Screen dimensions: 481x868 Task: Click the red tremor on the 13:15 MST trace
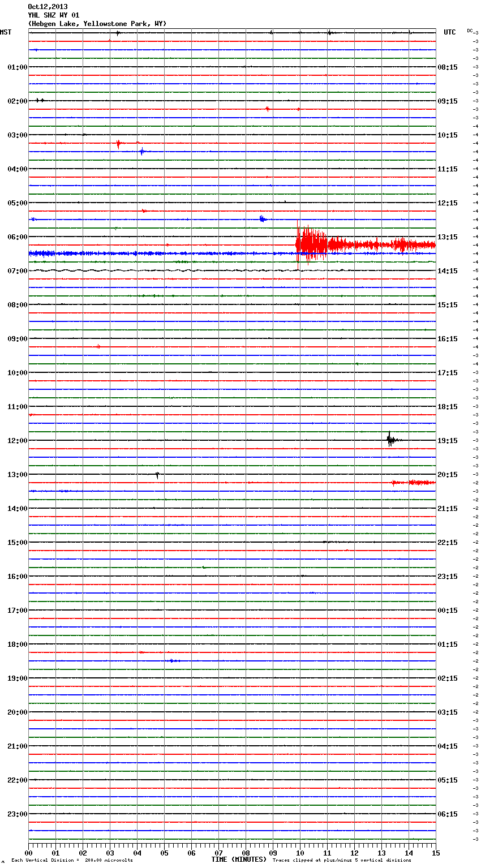coord(413,483)
